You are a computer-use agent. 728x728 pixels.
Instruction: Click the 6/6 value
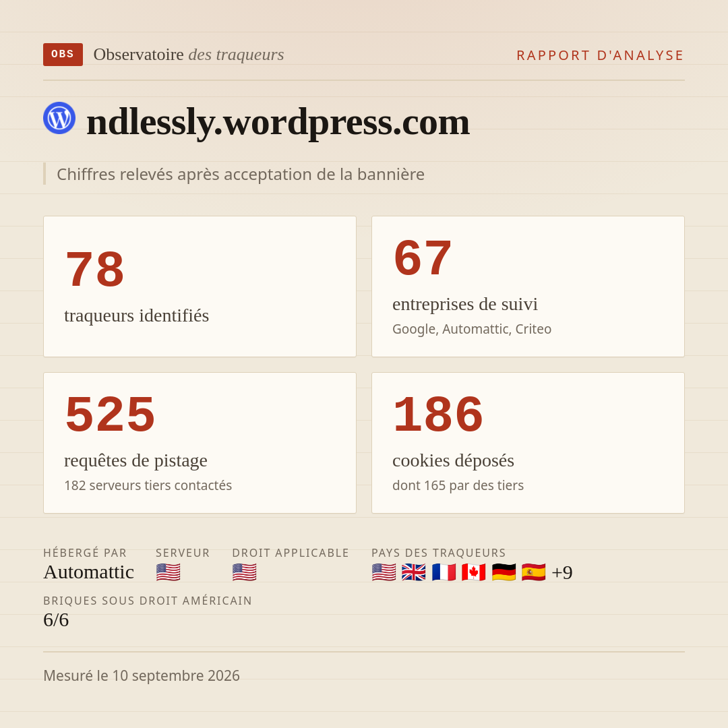[56, 620]
